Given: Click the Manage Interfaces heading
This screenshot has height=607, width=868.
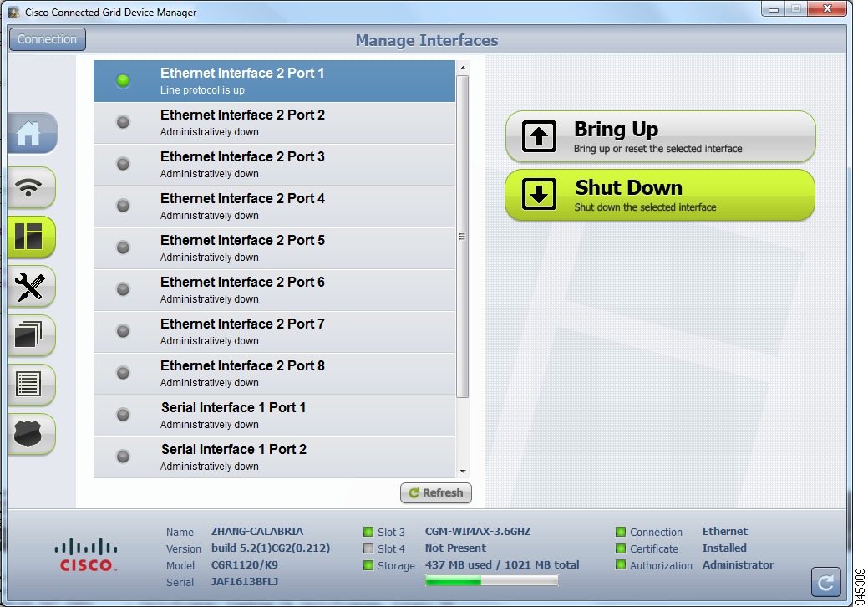Looking at the screenshot, I should (427, 40).
